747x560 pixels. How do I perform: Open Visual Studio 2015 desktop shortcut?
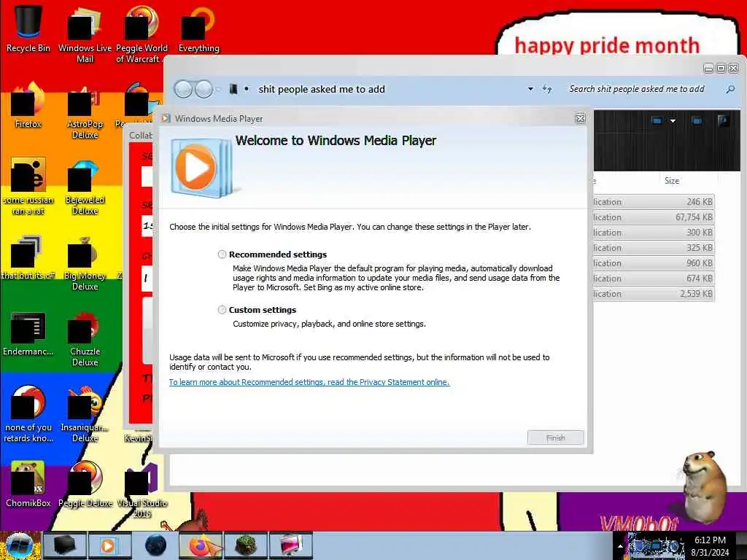(x=142, y=490)
